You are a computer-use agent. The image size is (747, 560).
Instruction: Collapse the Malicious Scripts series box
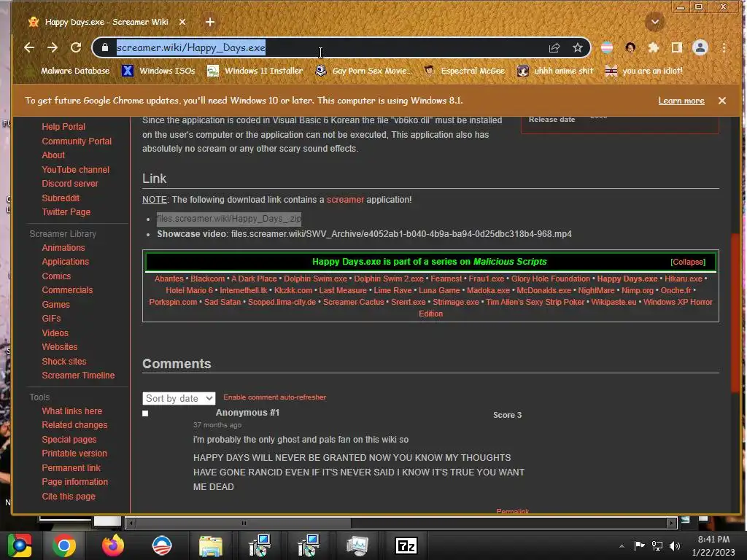coord(687,262)
